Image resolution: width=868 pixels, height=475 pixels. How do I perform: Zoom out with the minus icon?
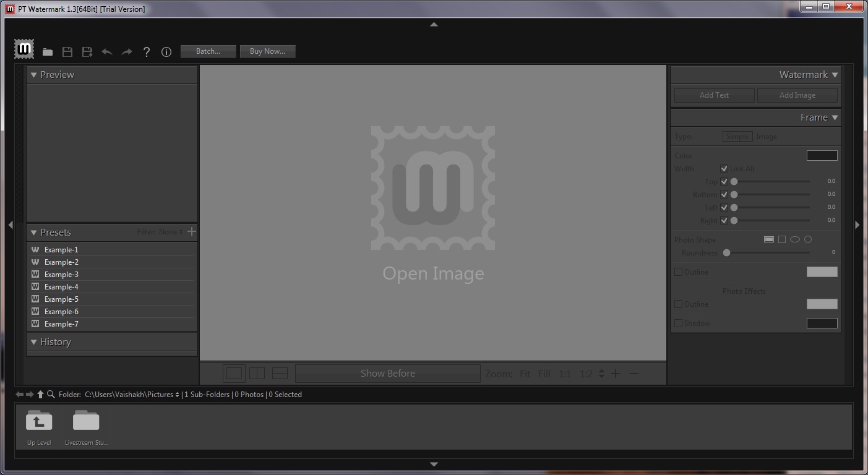pyautogui.click(x=634, y=374)
